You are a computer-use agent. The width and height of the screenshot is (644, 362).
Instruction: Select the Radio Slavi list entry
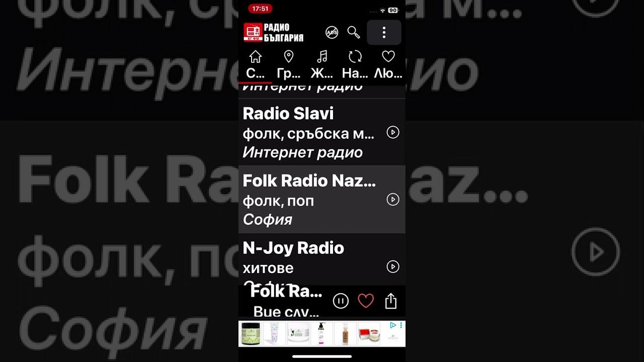tap(322, 132)
